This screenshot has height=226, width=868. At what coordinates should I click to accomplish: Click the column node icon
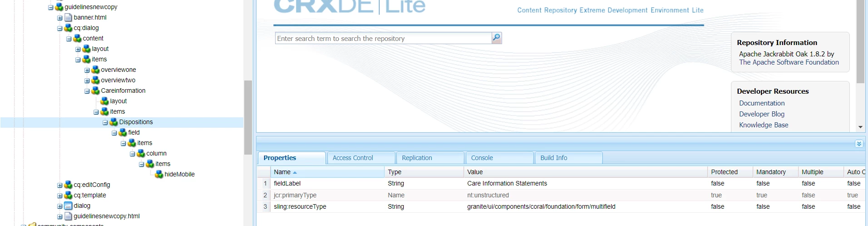pos(141,153)
